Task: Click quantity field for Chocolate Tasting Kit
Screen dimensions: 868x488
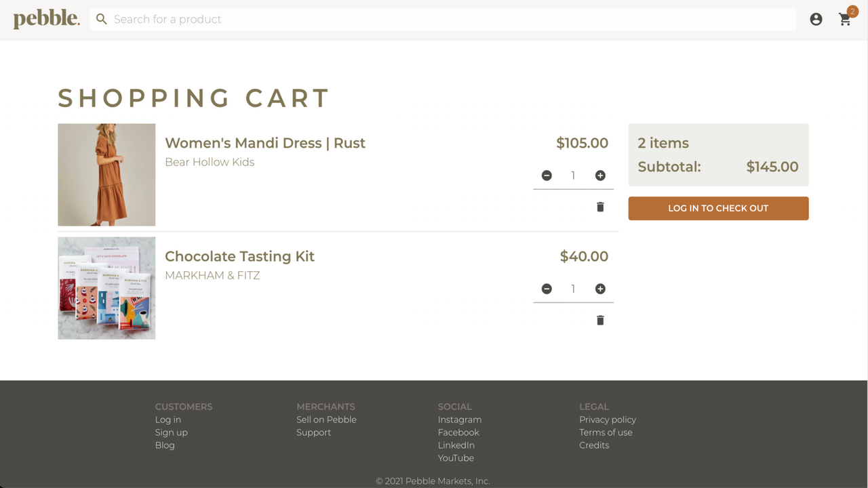Action: point(573,289)
